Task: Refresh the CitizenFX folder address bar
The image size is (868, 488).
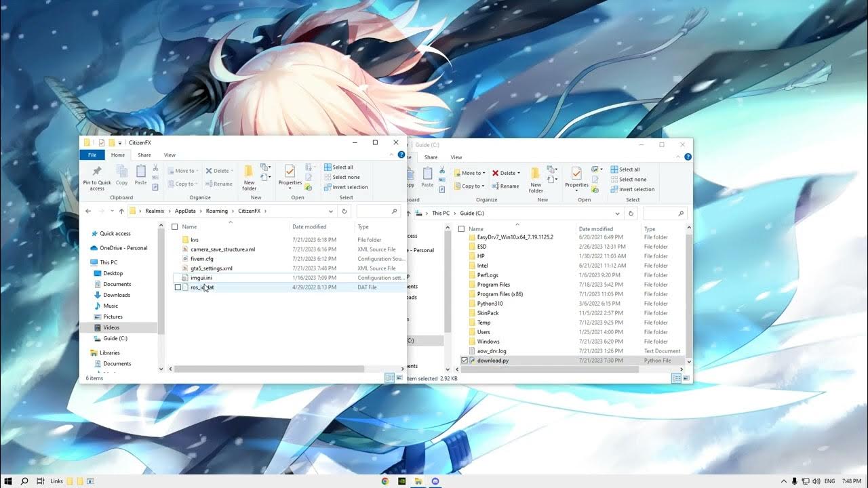Action: pyautogui.click(x=344, y=211)
